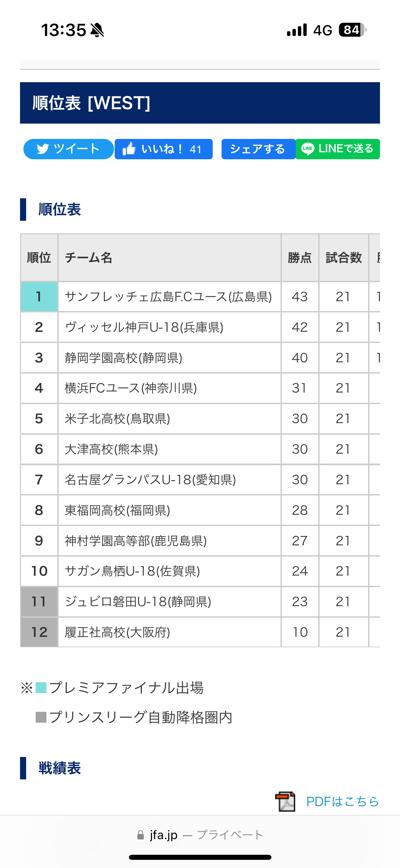
Task: Tap the cellular signal bars icon
Action: (297, 30)
